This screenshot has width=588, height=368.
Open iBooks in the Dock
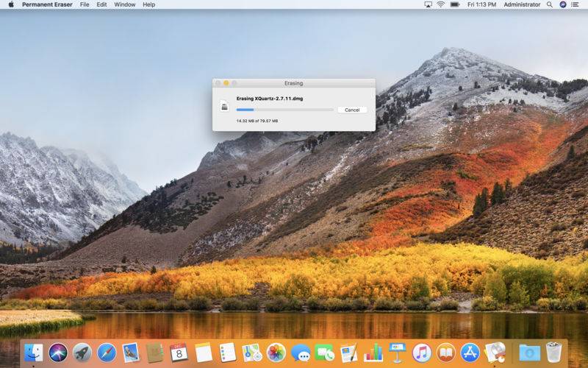click(446, 353)
